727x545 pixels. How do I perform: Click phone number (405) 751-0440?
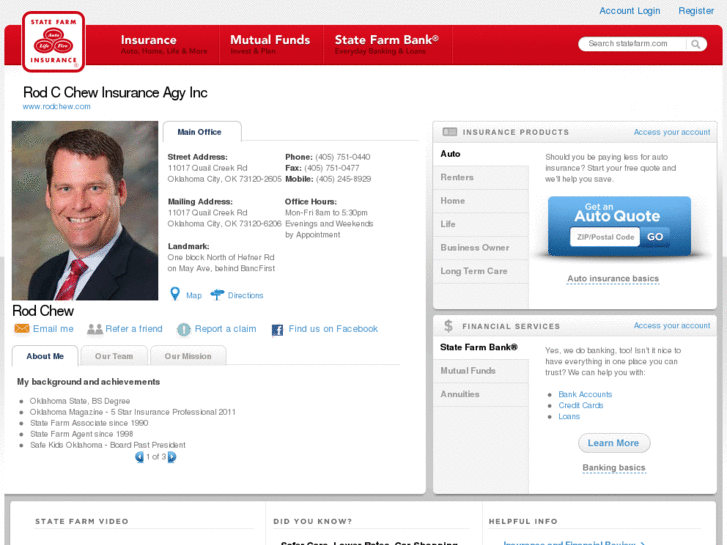coord(343,157)
